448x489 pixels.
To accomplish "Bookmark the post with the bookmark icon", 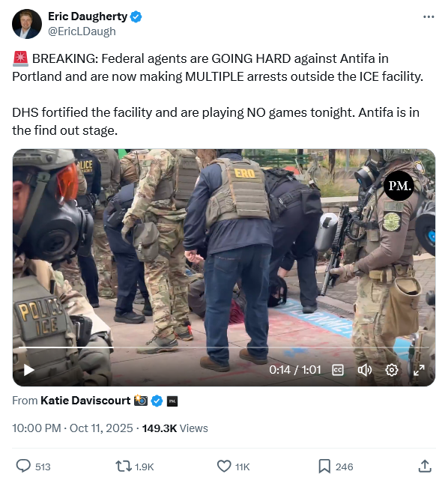I will (x=324, y=467).
